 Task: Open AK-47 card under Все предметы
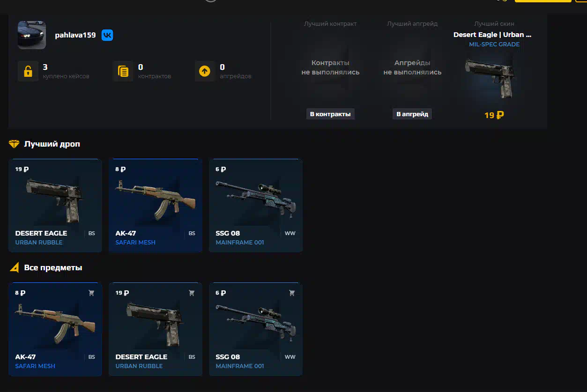tap(55, 329)
